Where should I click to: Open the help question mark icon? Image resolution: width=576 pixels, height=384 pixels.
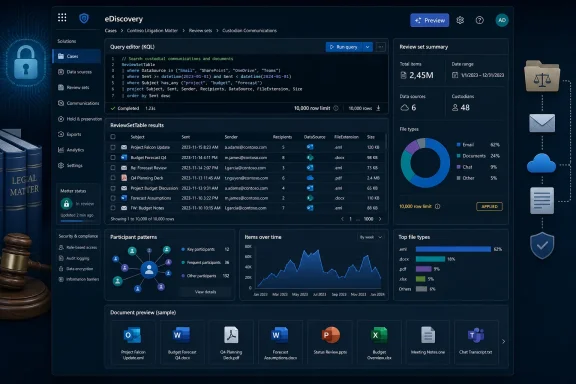(x=479, y=20)
